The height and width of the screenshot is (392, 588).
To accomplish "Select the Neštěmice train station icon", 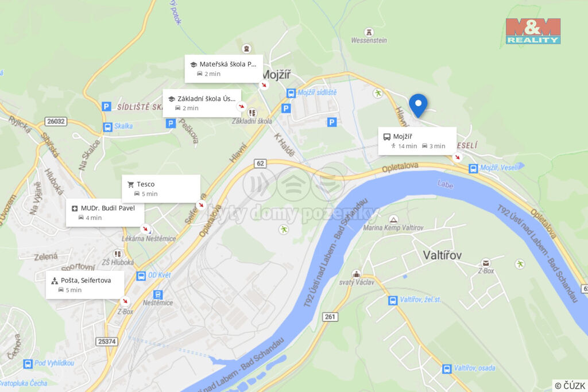I will pyautogui.click(x=158, y=294).
